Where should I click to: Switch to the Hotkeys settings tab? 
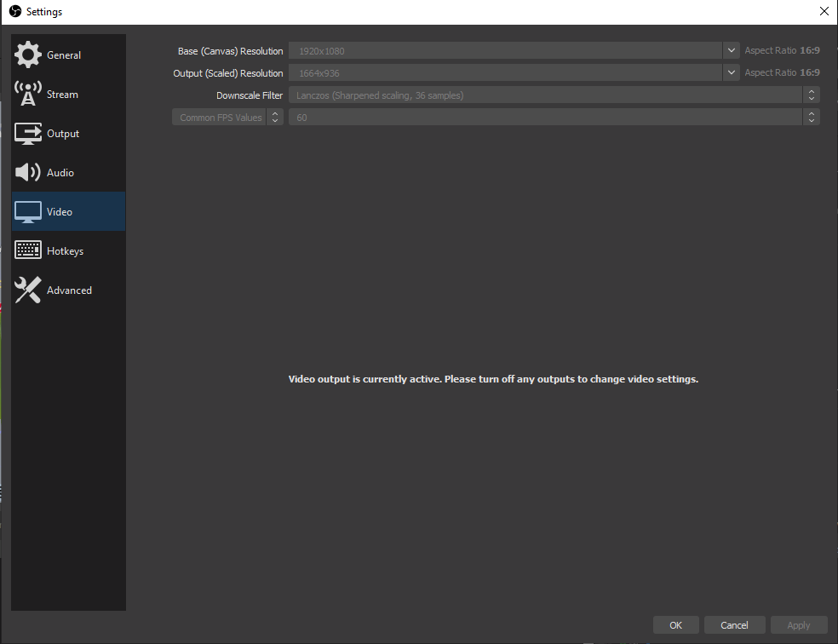tap(66, 250)
